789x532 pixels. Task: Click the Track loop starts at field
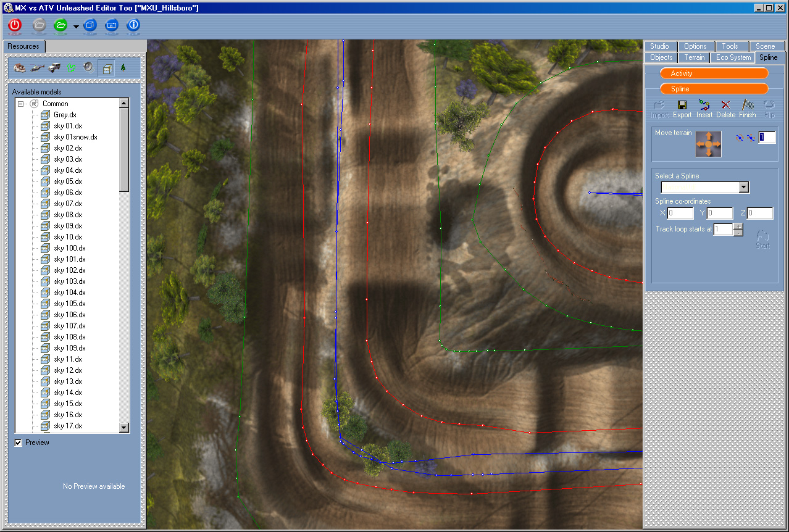724,230
